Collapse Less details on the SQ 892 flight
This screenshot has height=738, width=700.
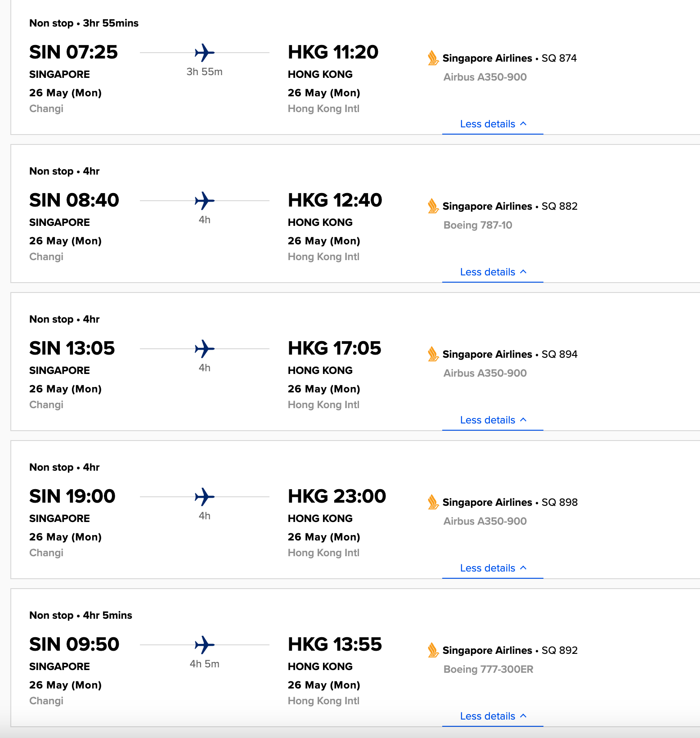pyautogui.click(x=493, y=716)
